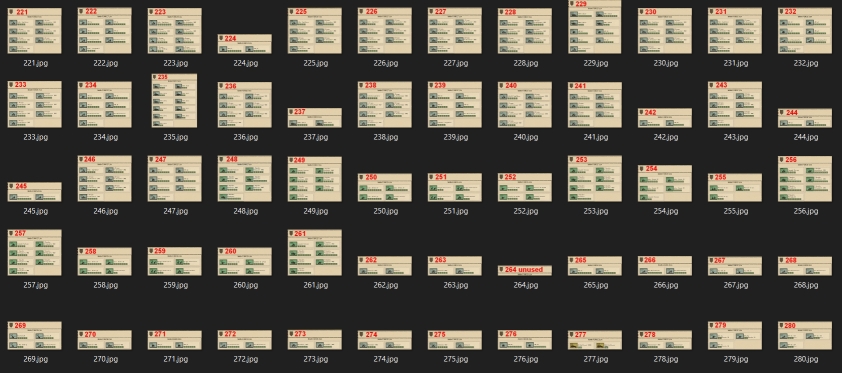
Task: Click the 240.jpg file name label
Action: click(x=525, y=137)
